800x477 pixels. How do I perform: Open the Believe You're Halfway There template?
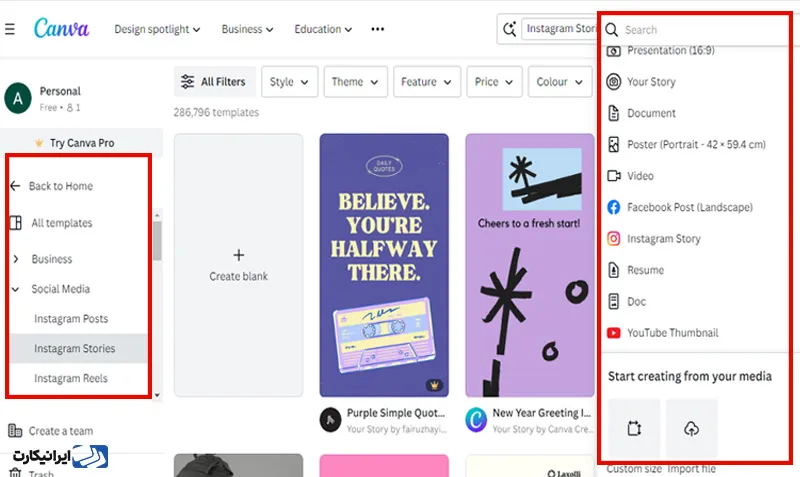[384, 265]
